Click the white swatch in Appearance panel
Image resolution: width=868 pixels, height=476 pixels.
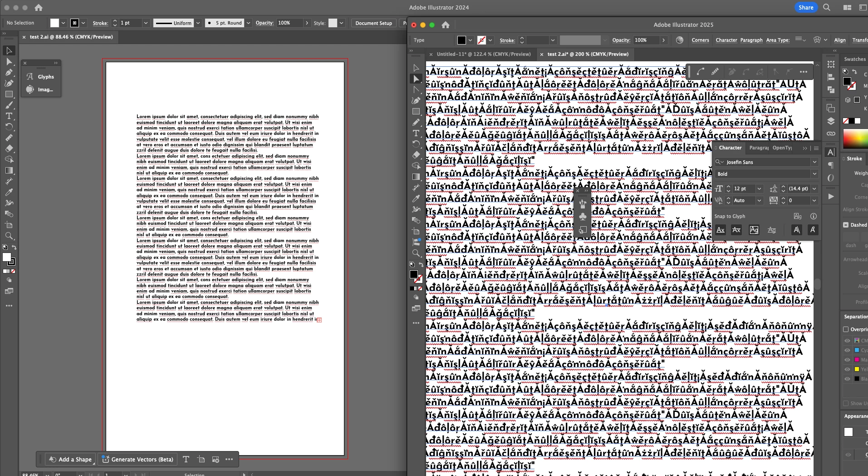coord(848,432)
